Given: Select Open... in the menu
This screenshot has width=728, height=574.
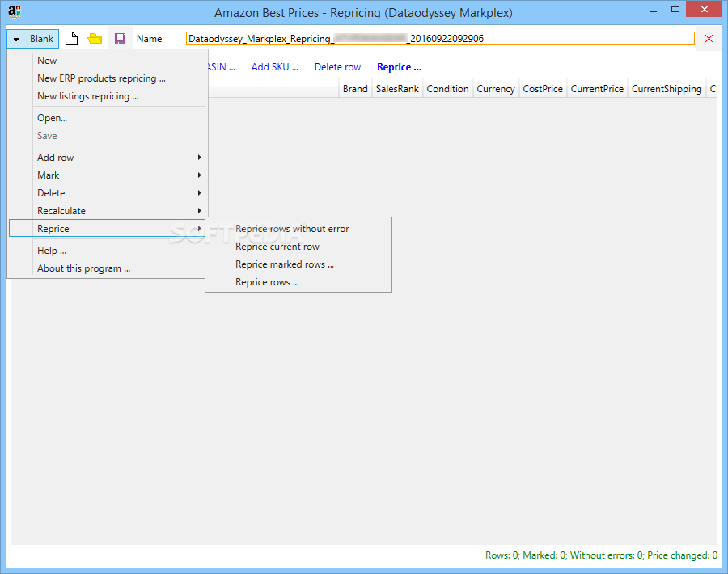Looking at the screenshot, I should point(108,118).
